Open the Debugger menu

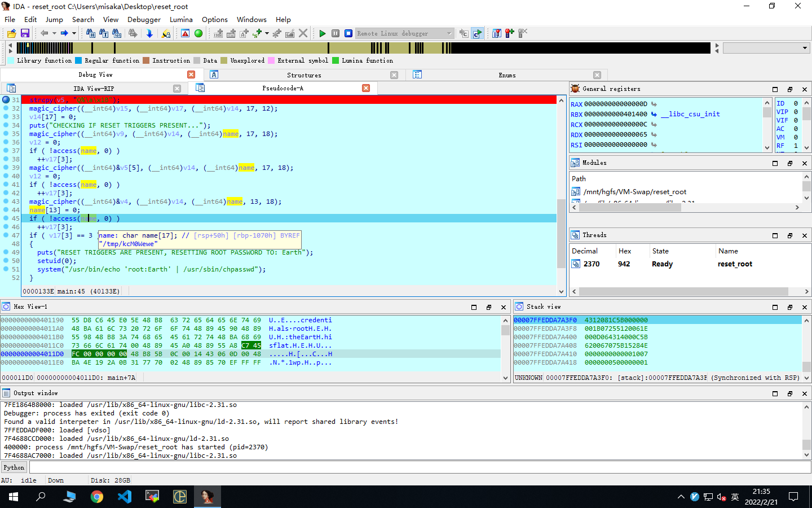pos(144,19)
